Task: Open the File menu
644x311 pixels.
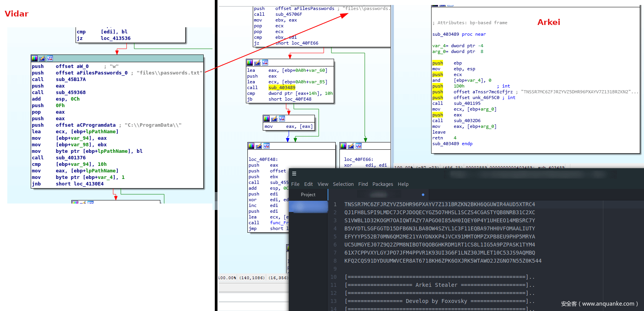Action: point(295,184)
